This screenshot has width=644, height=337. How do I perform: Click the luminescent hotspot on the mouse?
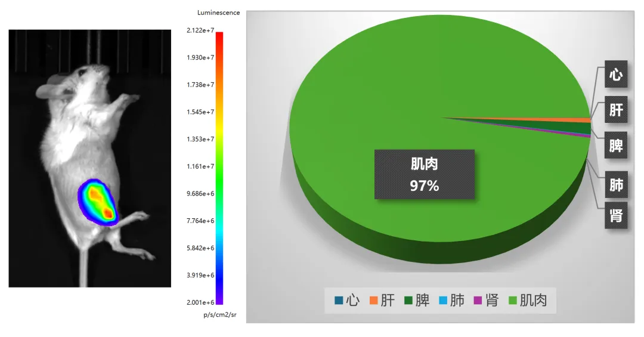tap(98, 202)
